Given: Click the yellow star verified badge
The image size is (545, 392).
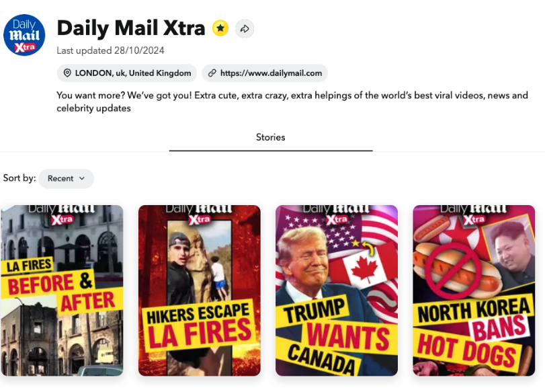Looking at the screenshot, I should point(220,28).
